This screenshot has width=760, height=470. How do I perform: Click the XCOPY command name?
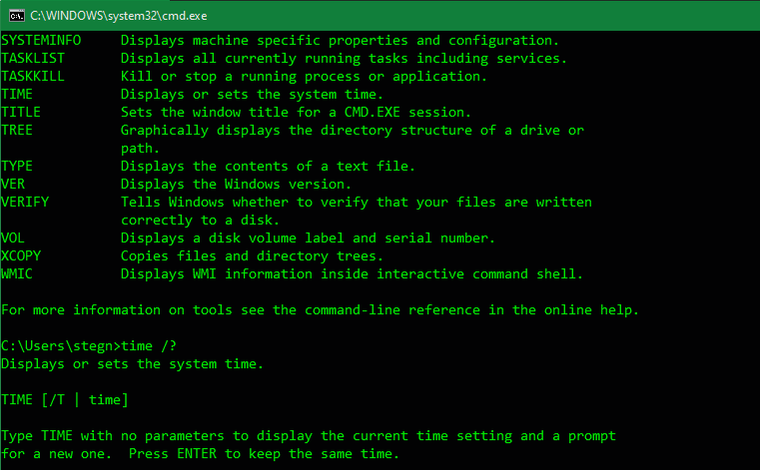pyautogui.click(x=21, y=256)
